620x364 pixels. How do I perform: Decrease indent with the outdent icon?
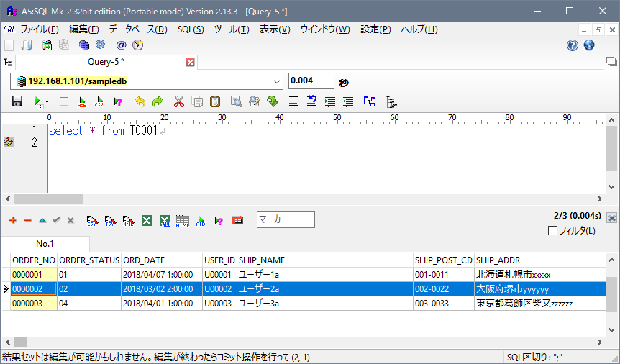[348, 101]
